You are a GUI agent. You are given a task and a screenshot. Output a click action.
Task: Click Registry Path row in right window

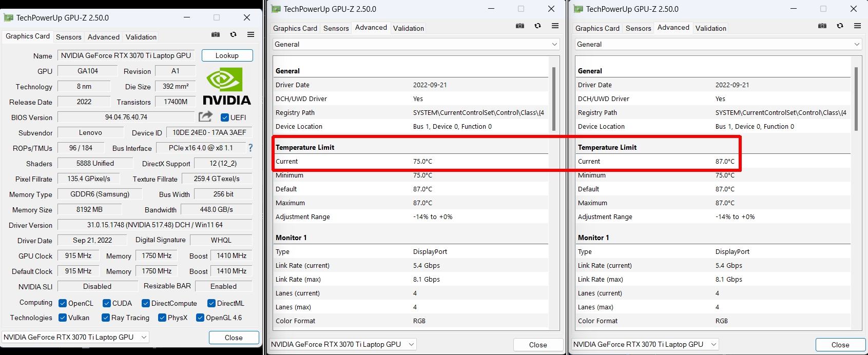pyautogui.click(x=713, y=112)
